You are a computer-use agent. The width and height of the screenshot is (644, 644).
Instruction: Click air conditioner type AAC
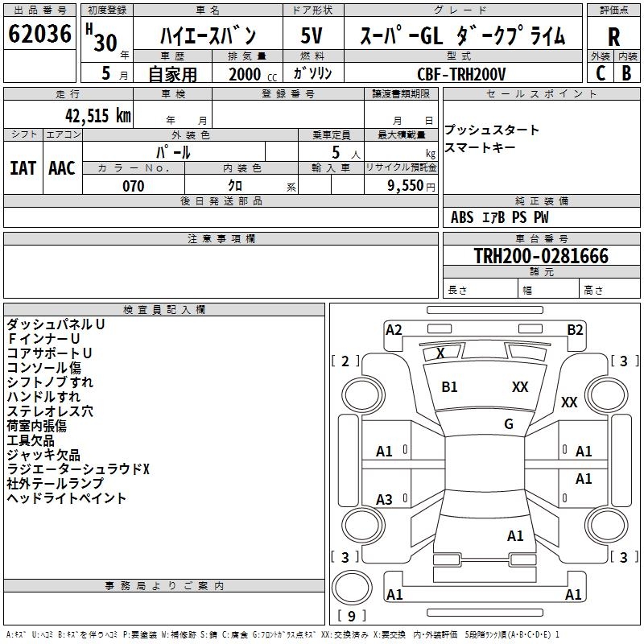(62, 168)
